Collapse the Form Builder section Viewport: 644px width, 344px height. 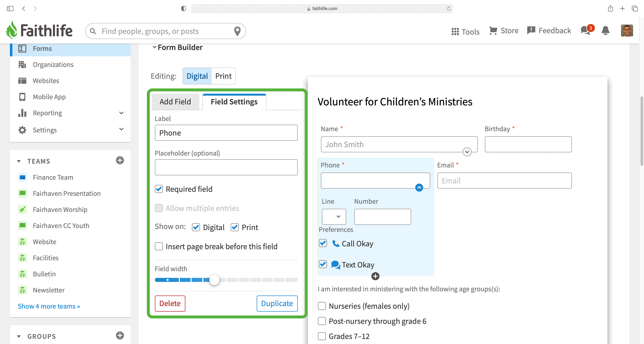[x=154, y=47]
